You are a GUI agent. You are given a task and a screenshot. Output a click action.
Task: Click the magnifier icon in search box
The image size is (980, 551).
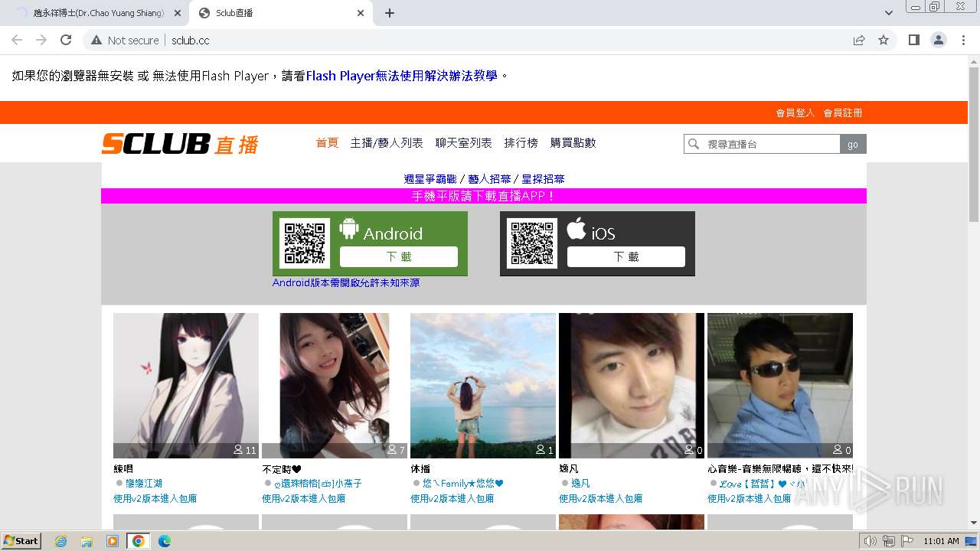pyautogui.click(x=694, y=144)
